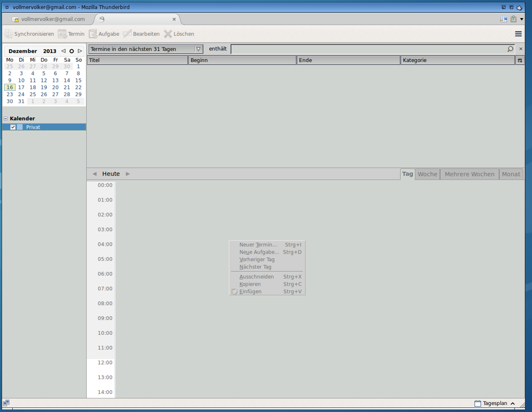The height and width of the screenshot is (412, 532).
Task: Click the Aufgabe toolbar icon
Action: coord(93,34)
